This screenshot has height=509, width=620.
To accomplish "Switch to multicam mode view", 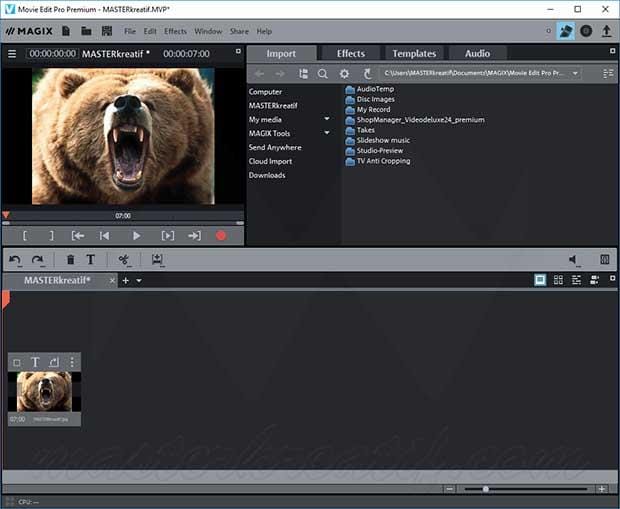I will coord(594,280).
